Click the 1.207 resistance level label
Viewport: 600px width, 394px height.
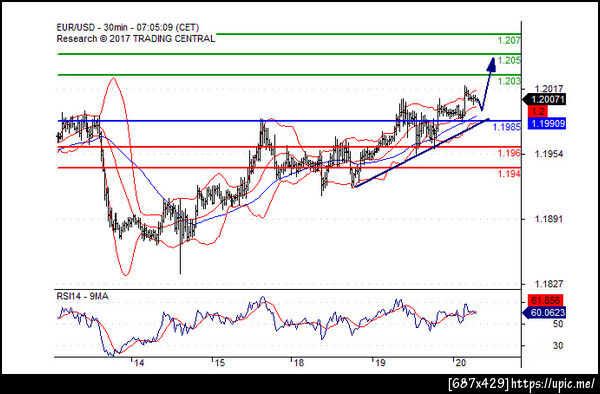click(509, 40)
